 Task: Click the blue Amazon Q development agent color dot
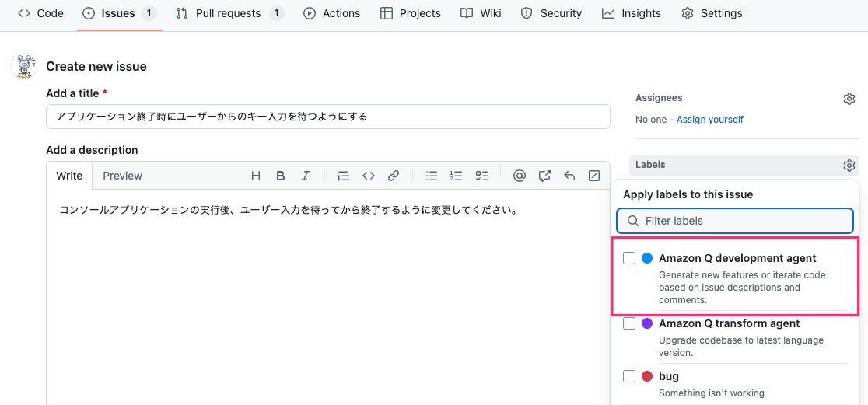646,258
